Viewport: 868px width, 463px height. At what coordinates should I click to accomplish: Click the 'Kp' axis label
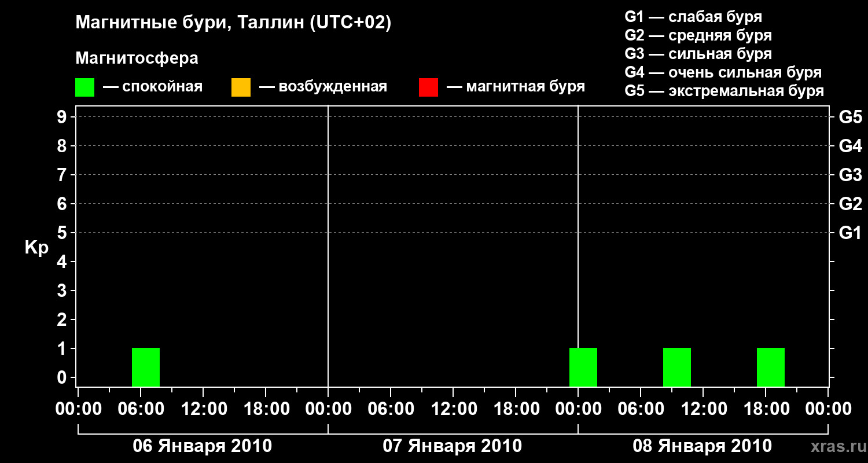37,248
